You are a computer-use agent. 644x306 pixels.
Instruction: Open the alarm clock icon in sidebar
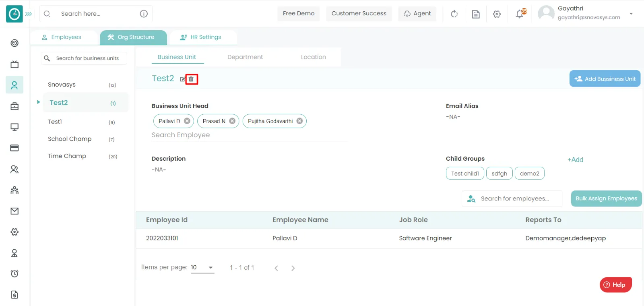coord(14,274)
